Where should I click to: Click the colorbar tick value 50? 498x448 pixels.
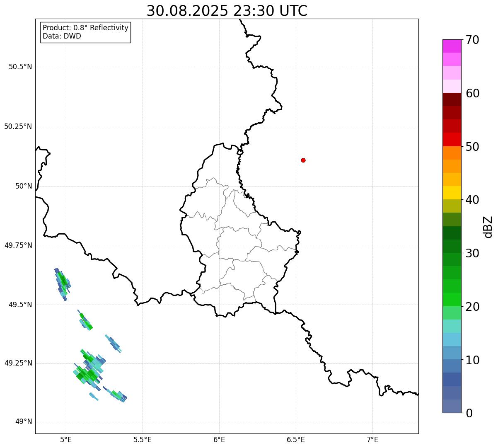point(472,147)
